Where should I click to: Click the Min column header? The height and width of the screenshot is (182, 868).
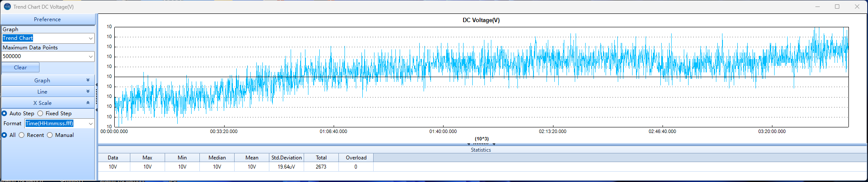point(182,158)
